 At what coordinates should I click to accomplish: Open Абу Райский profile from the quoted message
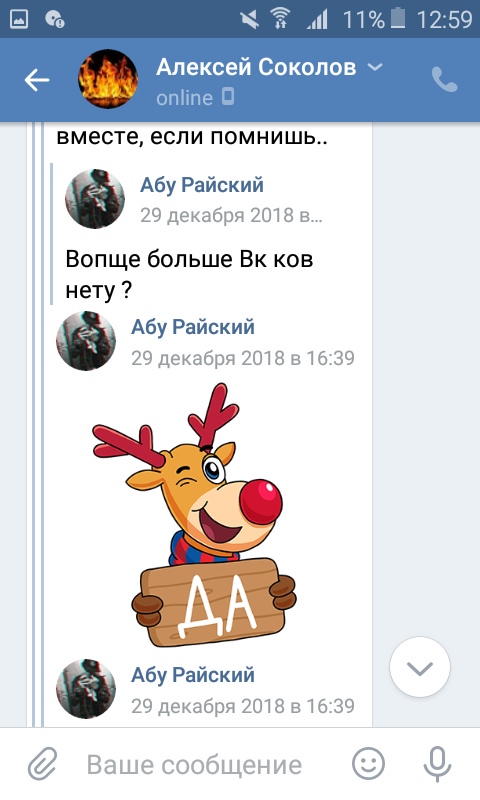202,185
